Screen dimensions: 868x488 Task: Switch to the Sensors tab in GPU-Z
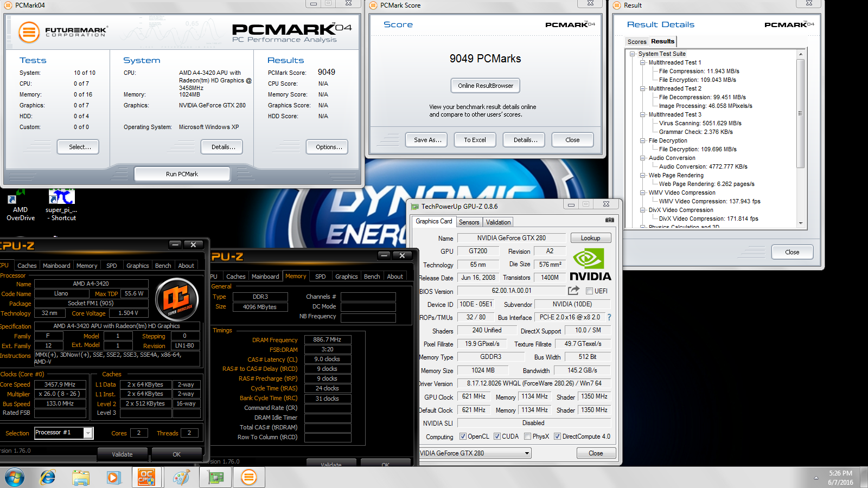click(469, 222)
